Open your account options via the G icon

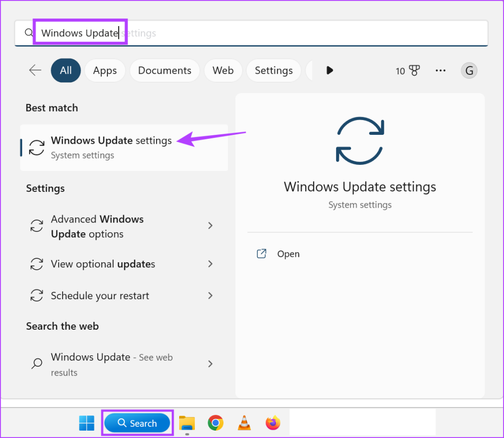pyautogui.click(x=469, y=70)
